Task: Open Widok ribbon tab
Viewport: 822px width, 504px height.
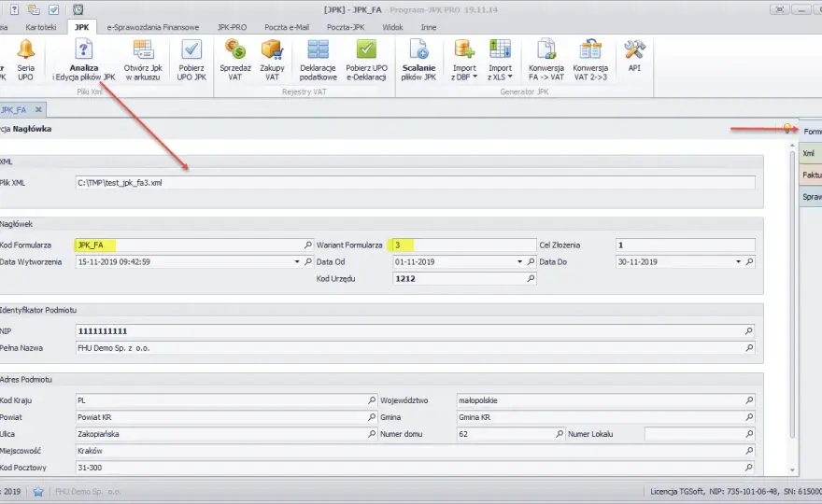Action: (392, 27)
